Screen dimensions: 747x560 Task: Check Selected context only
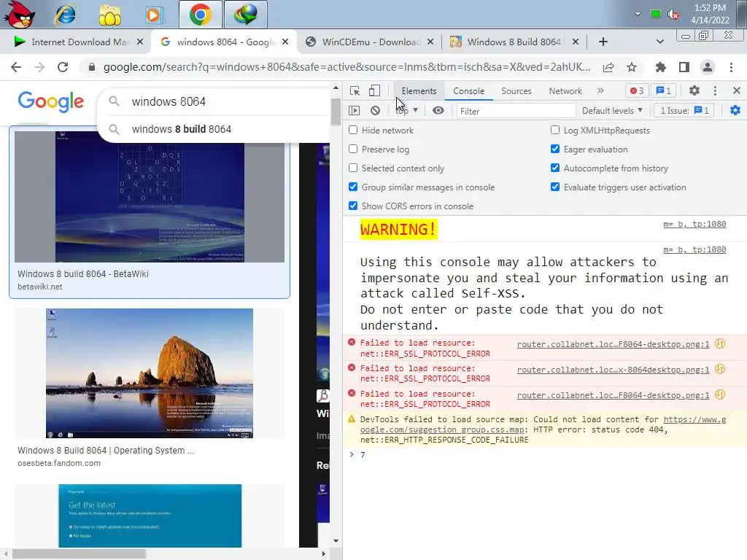tap(353, 168)
